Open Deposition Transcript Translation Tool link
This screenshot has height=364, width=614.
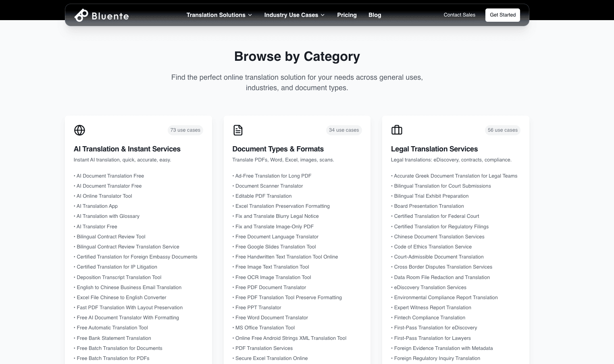(119, 277)
